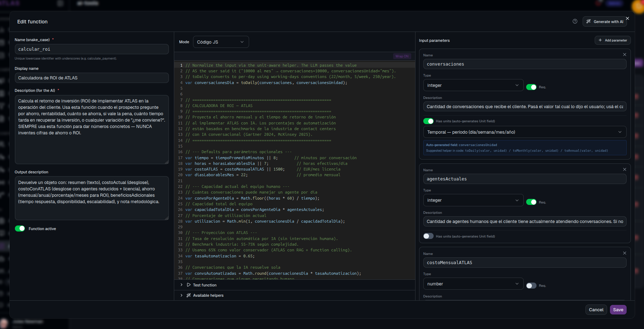Edit the agentesActuales parameter name field
Viewport: 644px width, 329px height.
coord(524,179)
